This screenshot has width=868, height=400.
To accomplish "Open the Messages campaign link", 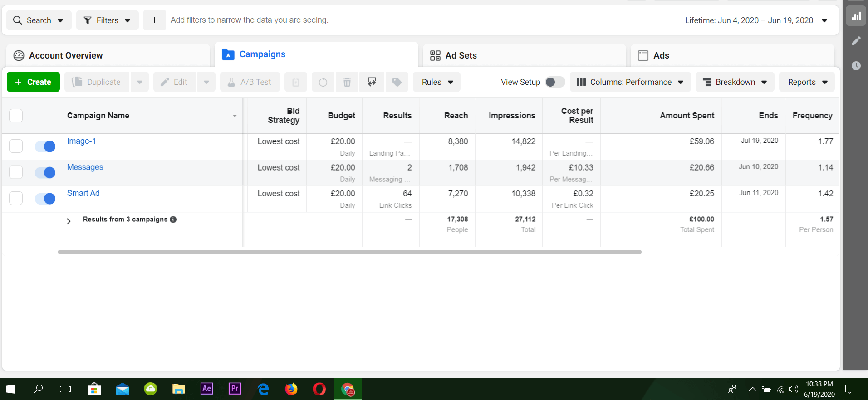I will coord(85,167).
